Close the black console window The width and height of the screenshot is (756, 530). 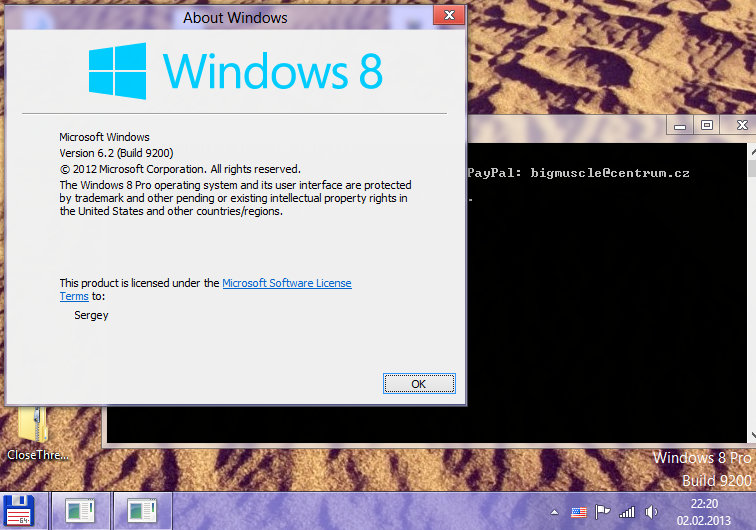point(738,126)
